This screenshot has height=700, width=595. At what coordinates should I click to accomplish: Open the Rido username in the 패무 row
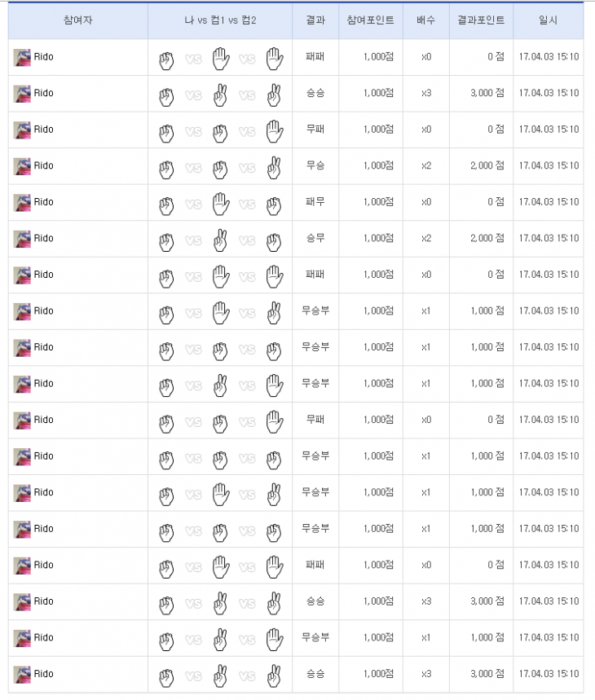click(43, 202)
